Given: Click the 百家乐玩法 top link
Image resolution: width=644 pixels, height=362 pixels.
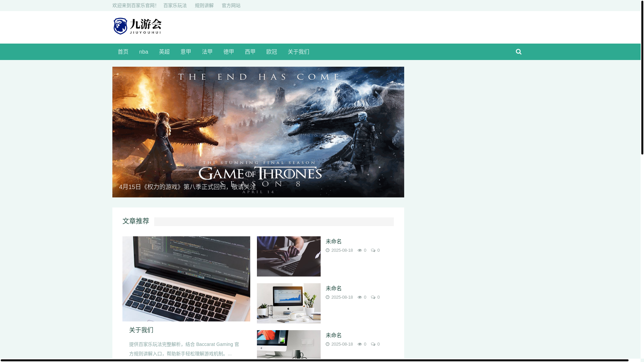Looking at the screenshot, I should (x=175, y=6).
